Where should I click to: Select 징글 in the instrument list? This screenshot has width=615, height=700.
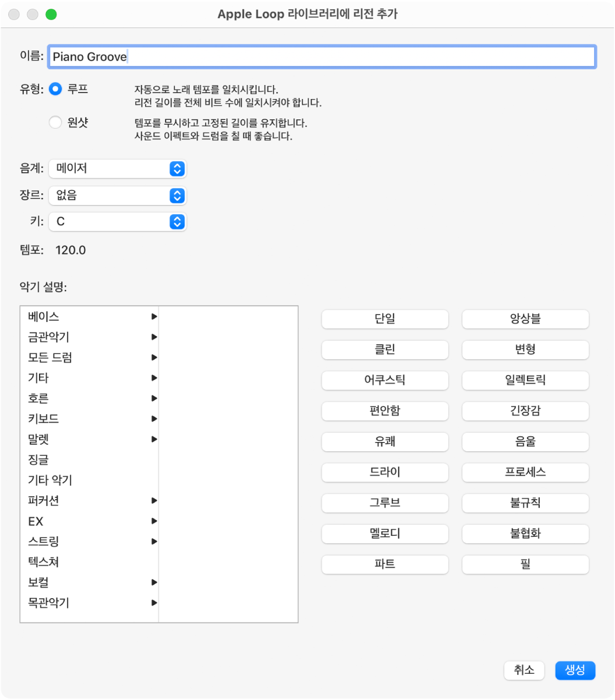tap(89, 460)
